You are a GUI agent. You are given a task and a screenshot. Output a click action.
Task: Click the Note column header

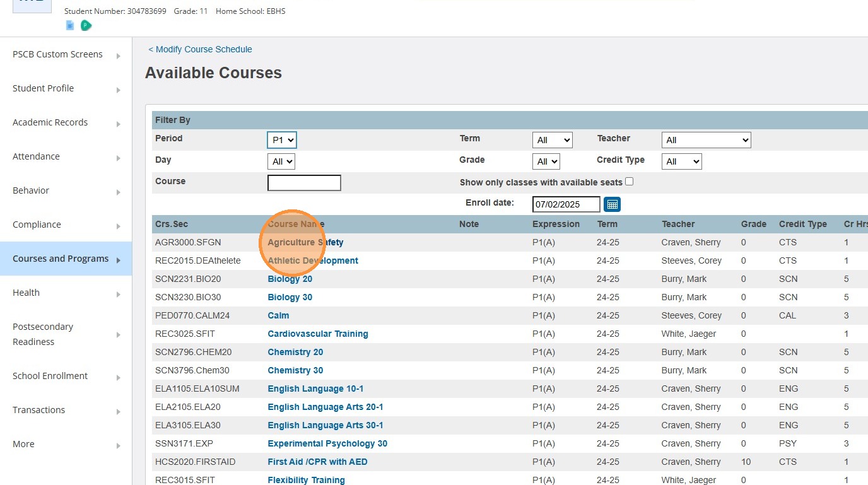click(x=469, y=224)
